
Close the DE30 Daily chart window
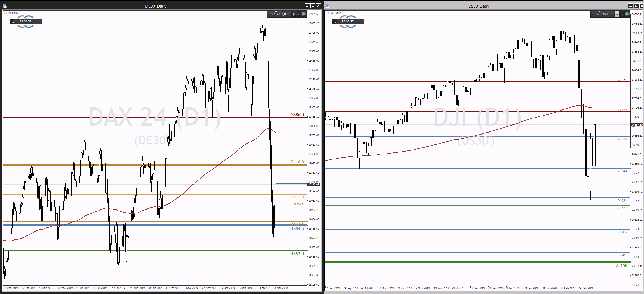coord(318,6)
